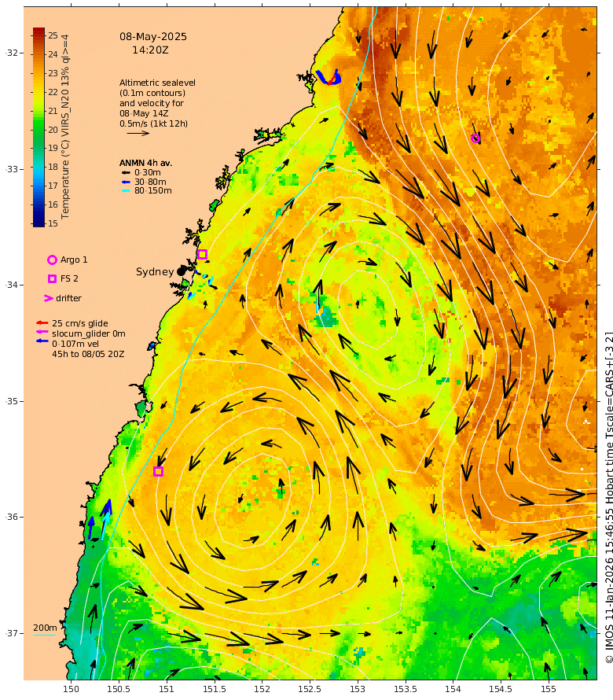
Task: Click the magenta arrow beside 'slocum_glider 0m'
Action: tap(42, 332)
